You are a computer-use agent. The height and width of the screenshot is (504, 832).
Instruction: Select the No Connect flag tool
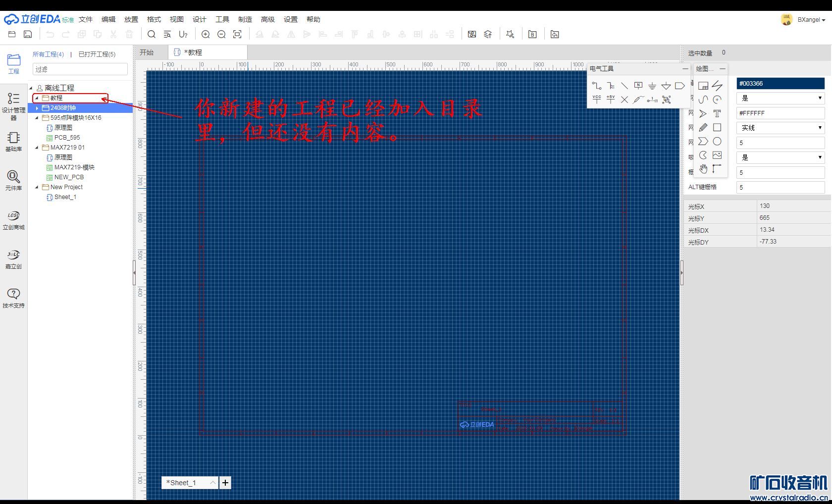pos(624,100)
